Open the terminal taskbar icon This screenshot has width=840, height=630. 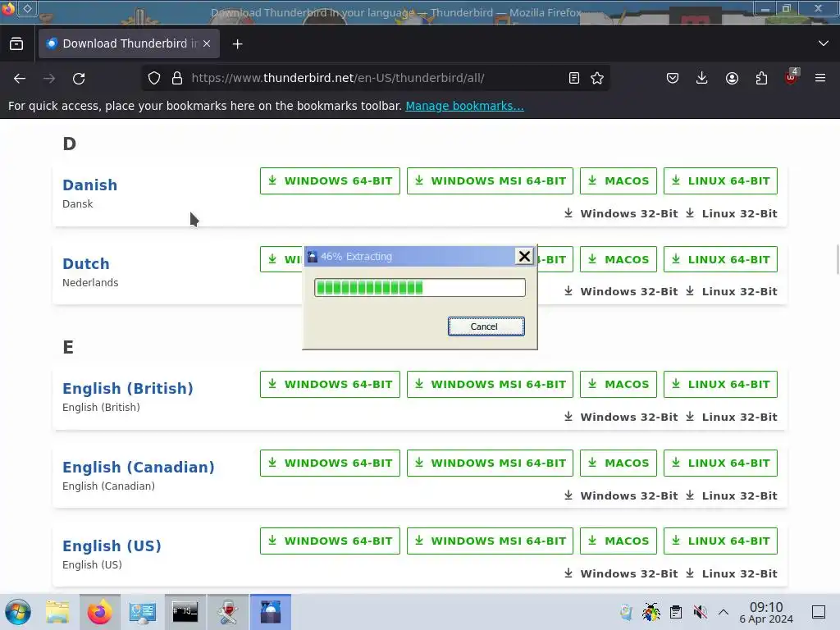(185, 612)
